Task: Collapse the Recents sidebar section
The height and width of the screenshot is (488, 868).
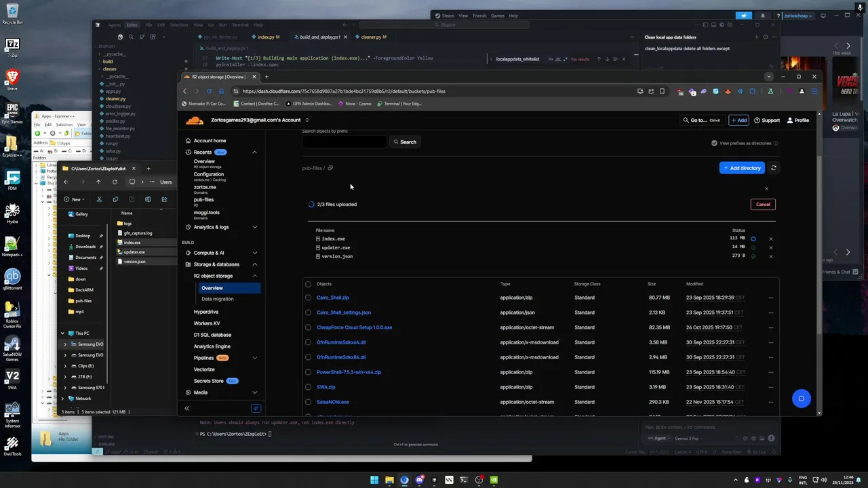Action: tap(255, 152)
